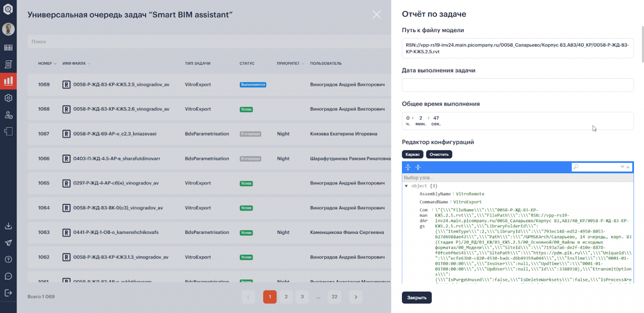This screenshot has width=644, height=313.
Task: Select the paper plane send icon
Action: pos(8,243)
